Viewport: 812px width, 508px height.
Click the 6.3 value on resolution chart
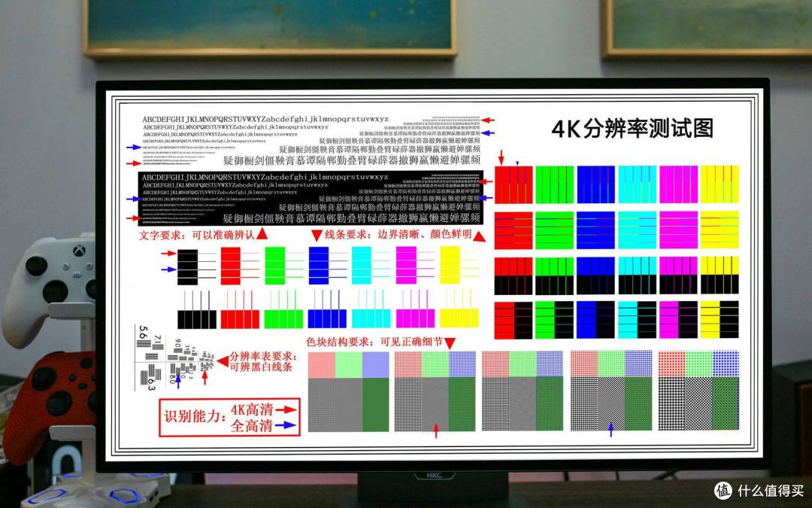click(151, 384)
